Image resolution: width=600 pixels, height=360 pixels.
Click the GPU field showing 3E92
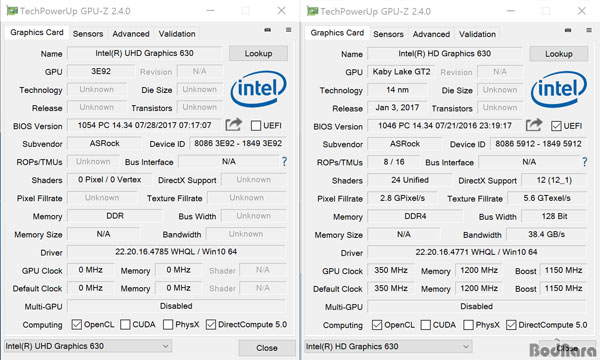(101, 72)
